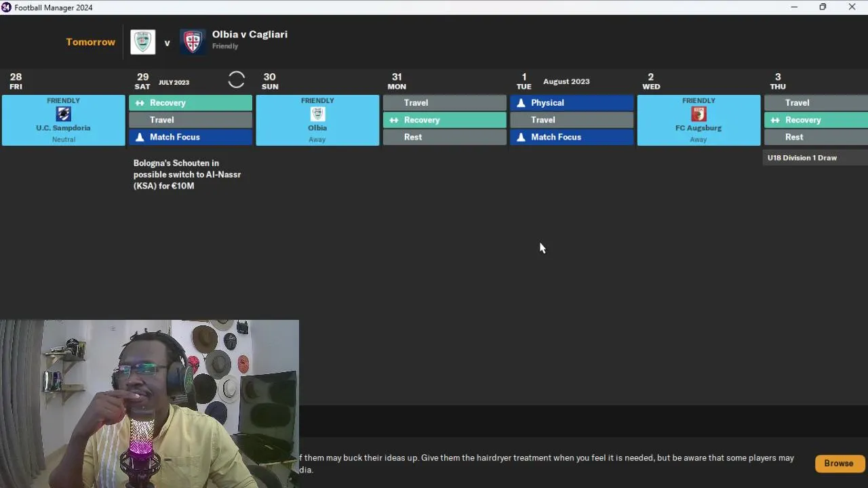Open Monday's Travel session
The height and width of the screenshot is (488, 868).
coord(445,103)
